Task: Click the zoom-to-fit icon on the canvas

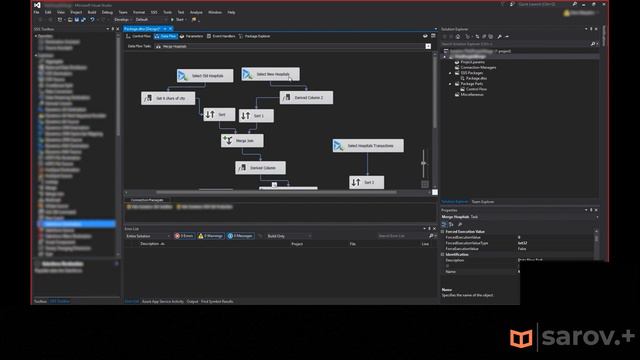Action: pos(425,184)
